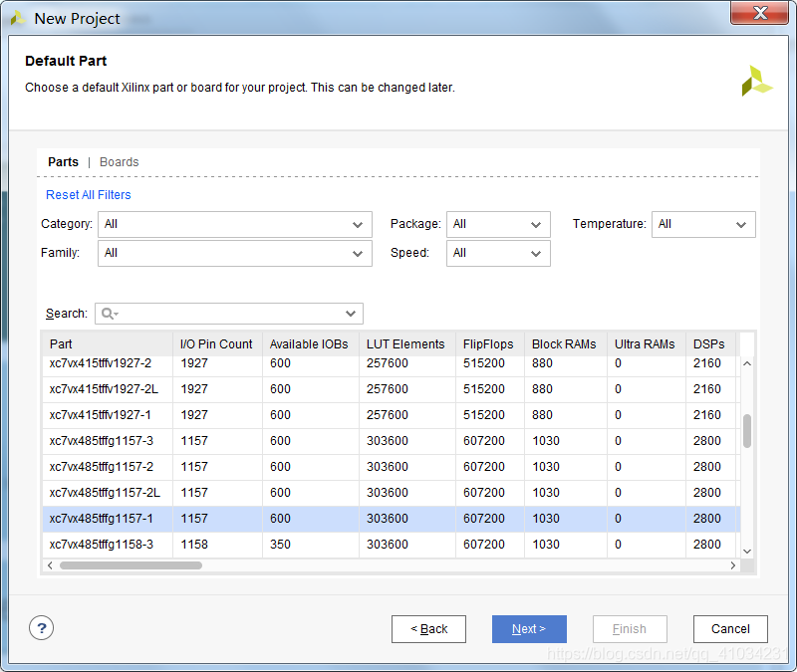Image resolution: width=797 pixels, height=672 pixels.
Task: Sort by the LUT Elements column header
Action: (x=405, y=344)
